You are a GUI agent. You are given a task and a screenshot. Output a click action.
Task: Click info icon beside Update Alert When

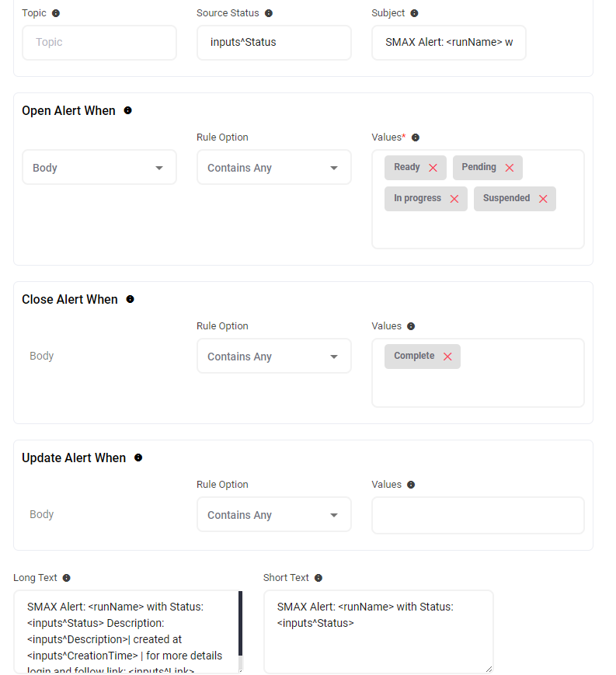point(138,458)
